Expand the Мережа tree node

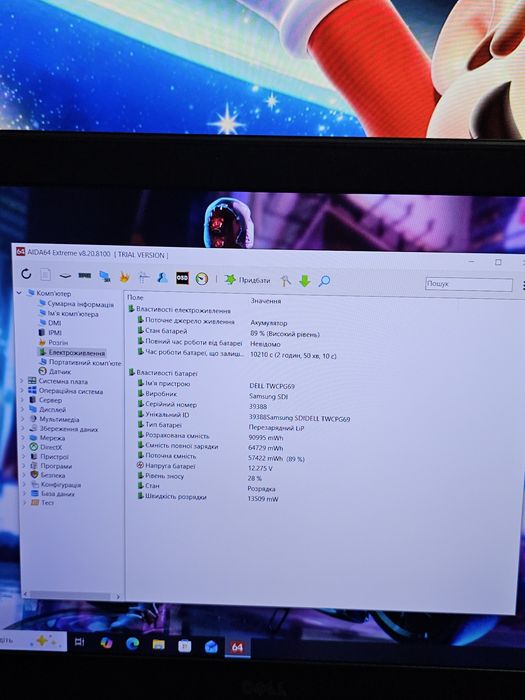23,438
